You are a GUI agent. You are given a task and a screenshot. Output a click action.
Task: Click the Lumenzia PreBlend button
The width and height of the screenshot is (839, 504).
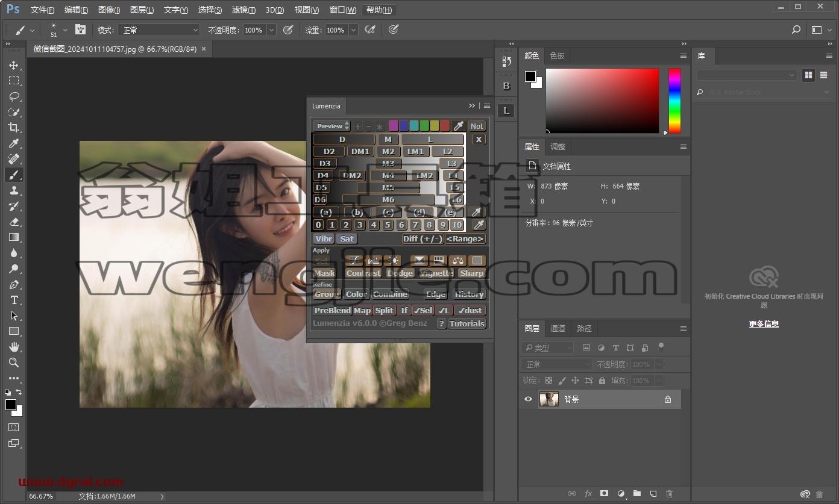point(332,310)
